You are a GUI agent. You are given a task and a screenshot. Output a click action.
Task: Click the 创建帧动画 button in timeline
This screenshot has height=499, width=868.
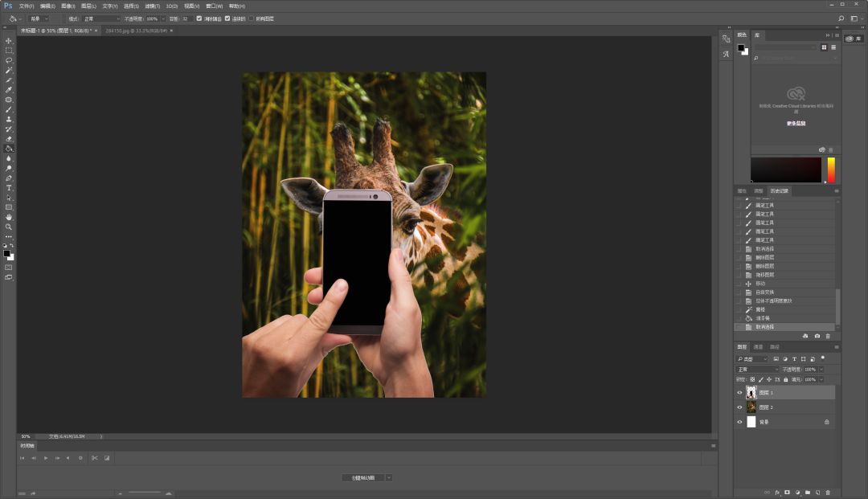(362, 477)
